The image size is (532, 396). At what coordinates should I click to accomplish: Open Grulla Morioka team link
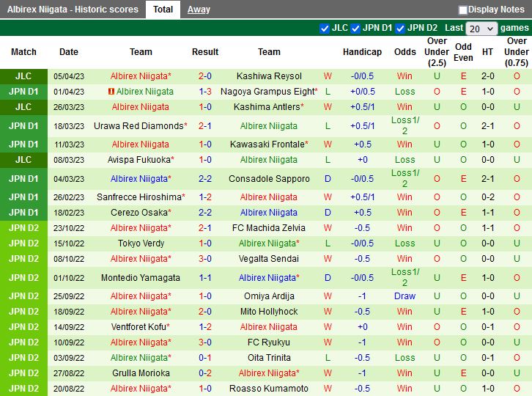point(141,373)
